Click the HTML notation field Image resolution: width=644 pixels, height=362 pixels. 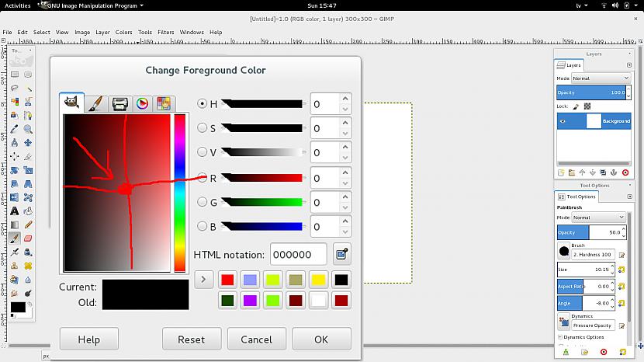pyautogui.click(x=298, y=254)
